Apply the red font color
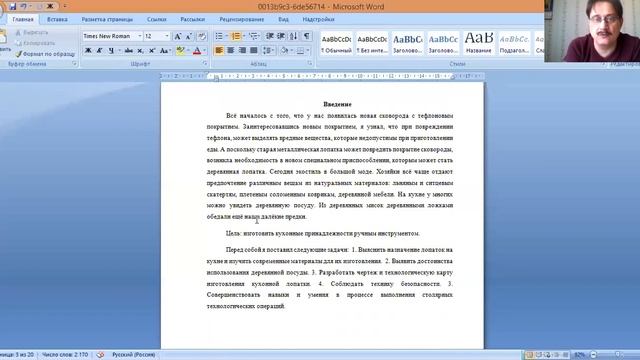Viewport: 640px width, 360px height. point(197,51)
